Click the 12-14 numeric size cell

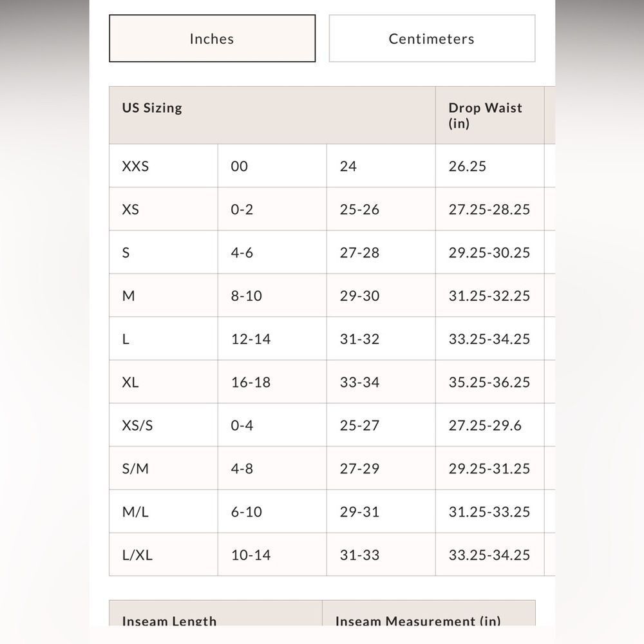pos(251,339)
